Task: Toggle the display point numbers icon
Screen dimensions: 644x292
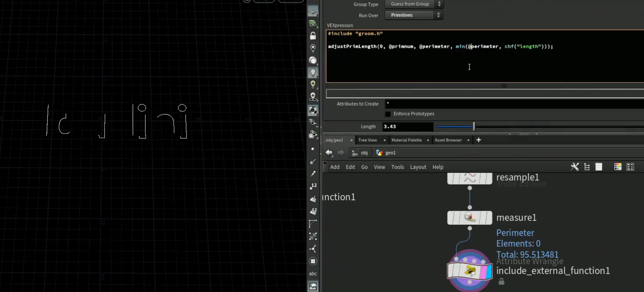Action: [313, 186]
